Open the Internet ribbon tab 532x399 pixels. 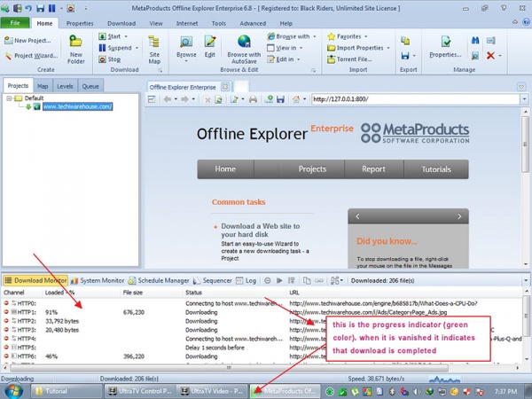(x=187, y=23)
